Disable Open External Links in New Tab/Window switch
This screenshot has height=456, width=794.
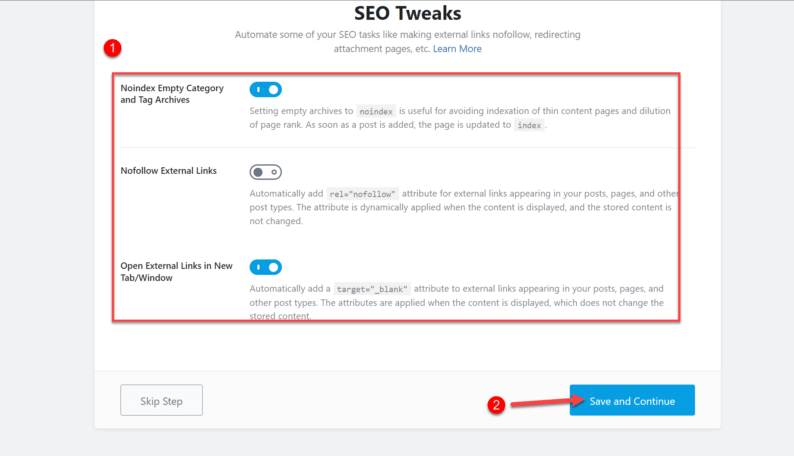265,267
